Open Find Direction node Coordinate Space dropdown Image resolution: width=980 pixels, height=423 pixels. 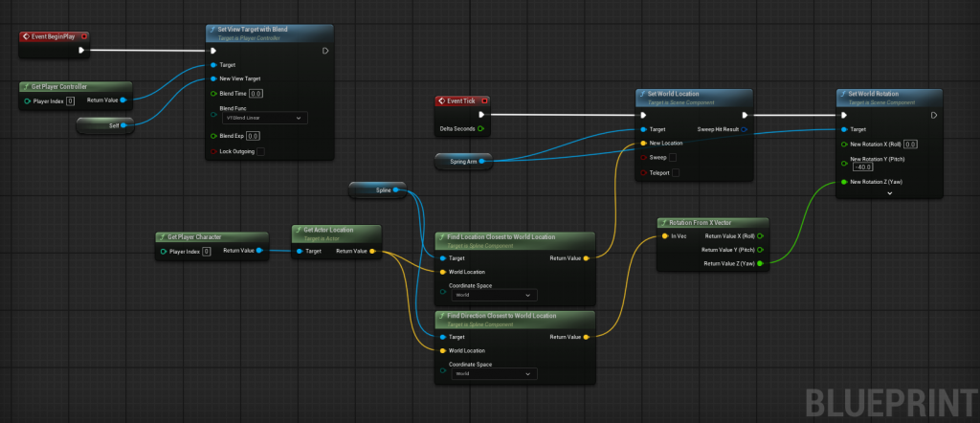[x=496, y=373]
